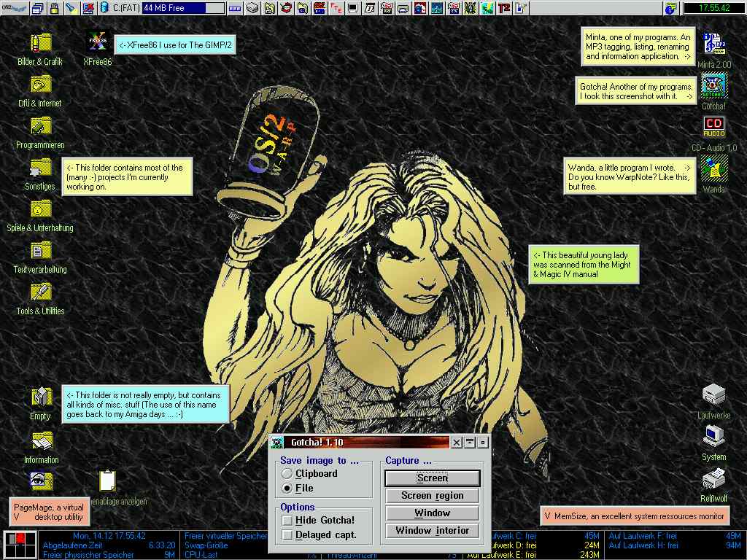Click the MemSize system resources note
This screenshot has height=560, width=747.
tap(635, 516)
